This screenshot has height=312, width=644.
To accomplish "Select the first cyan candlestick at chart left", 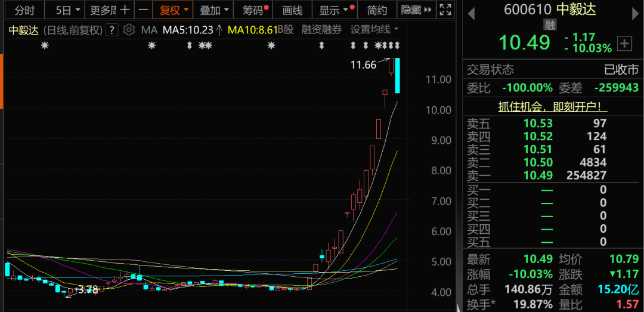I will coord(7,269).
